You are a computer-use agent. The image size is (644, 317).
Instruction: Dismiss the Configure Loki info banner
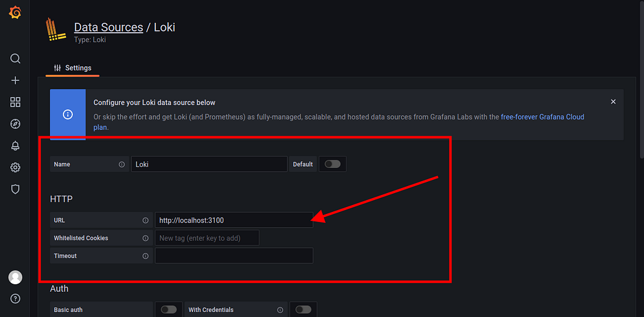[613, 101]
